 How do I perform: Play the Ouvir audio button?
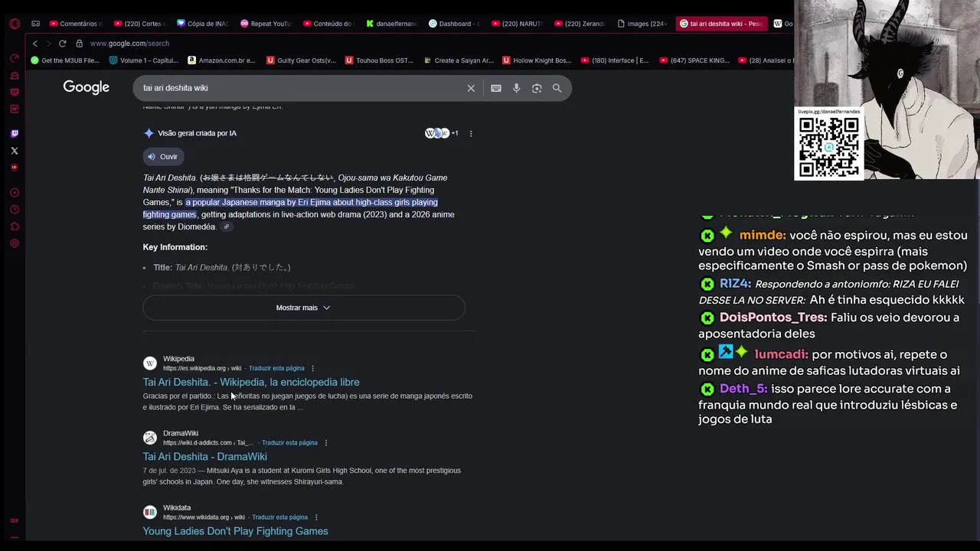coord(163,156)
